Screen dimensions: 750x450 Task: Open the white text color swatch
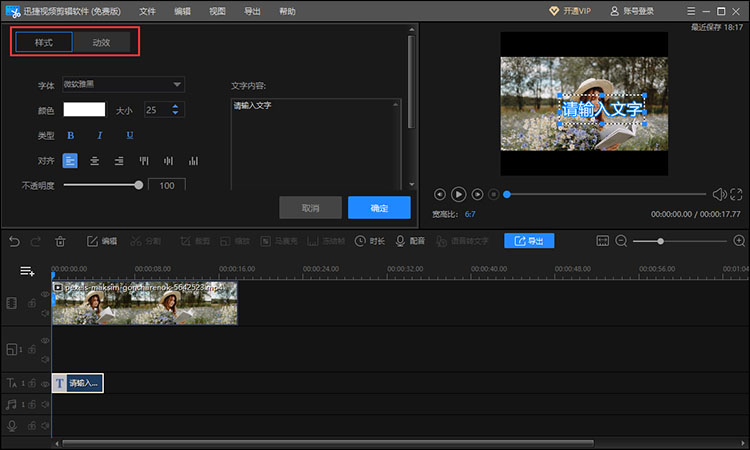point(84,110)
